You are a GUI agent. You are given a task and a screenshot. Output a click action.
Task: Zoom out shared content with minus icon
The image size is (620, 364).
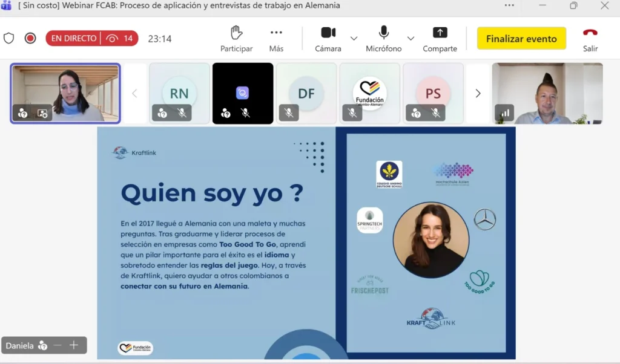pos(58,345)
